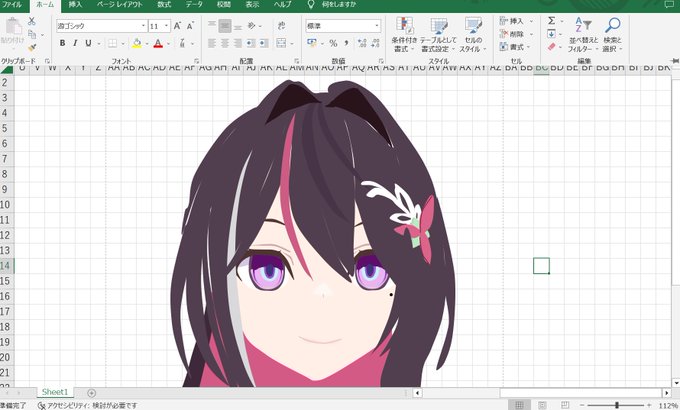Apply accounting currency number format icon
The height and width of the screenshot is (410, 680).
[x=312, y=43]
